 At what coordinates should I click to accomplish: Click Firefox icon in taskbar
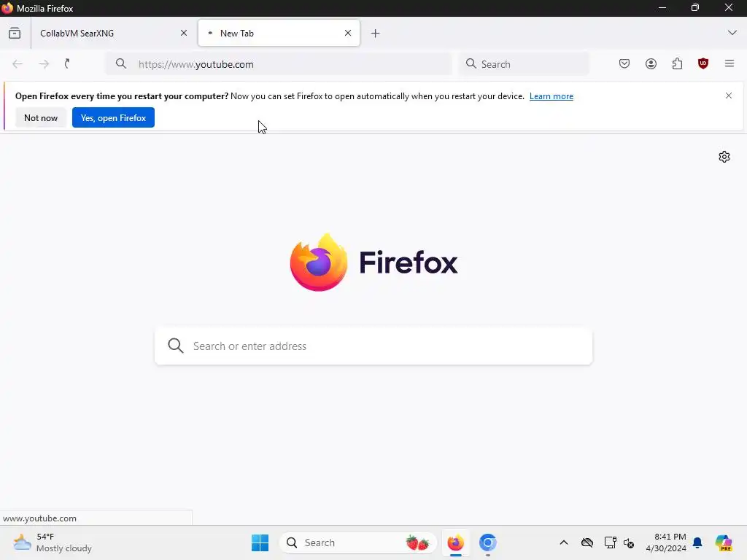455,542
